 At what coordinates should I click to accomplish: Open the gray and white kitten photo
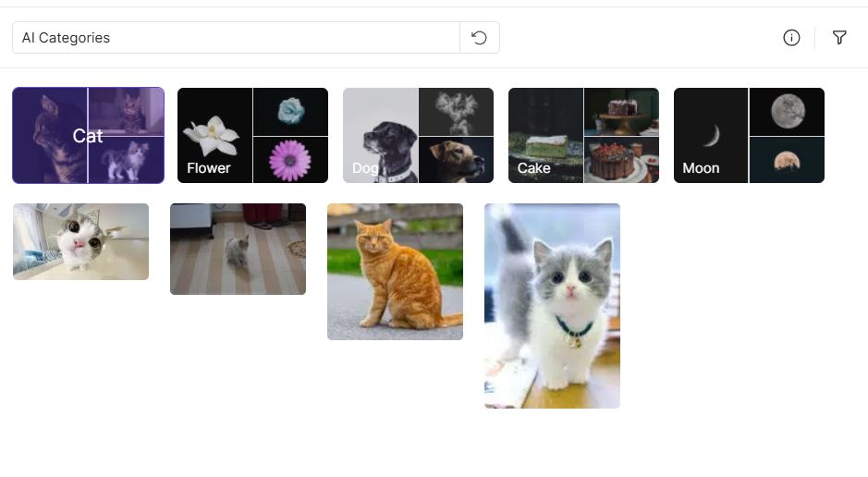pos(552,306)
